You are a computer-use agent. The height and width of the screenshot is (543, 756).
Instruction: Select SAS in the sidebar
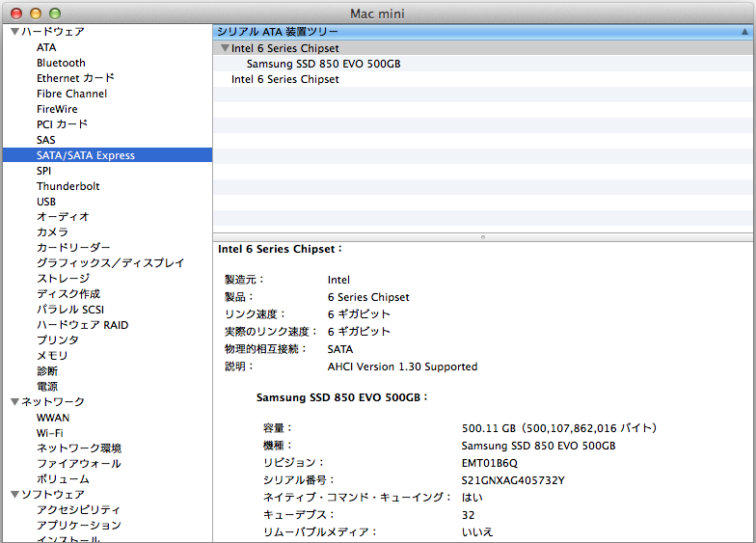[46, 140]
